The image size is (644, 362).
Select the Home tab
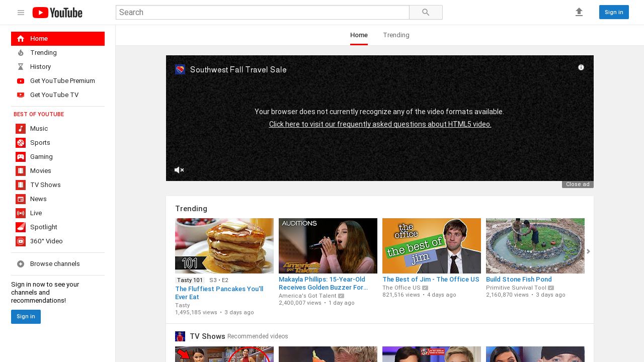coord(359,35)
